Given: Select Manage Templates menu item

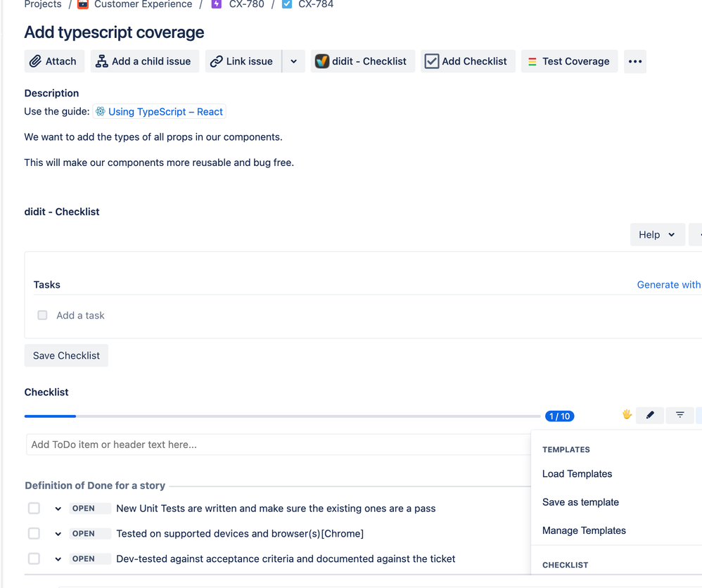Looking at the screenshot, I should [584, 531].
